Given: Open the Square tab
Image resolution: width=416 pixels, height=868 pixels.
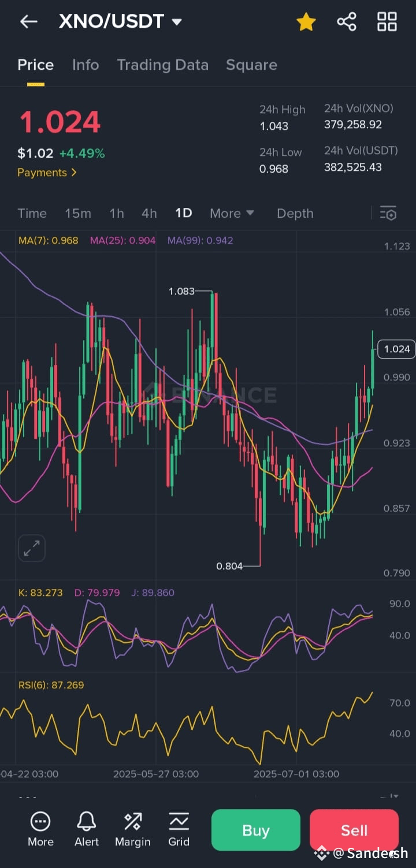Looking at the screenshot, I should (251, 65).
